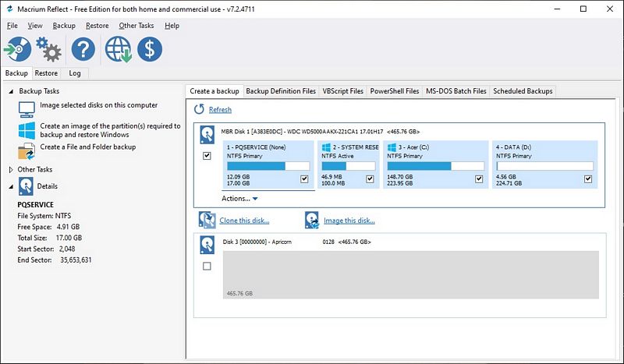Click the monitor icon for imaging selected disks
Viewport: 624px width, 364px height.
pos(27,109)
